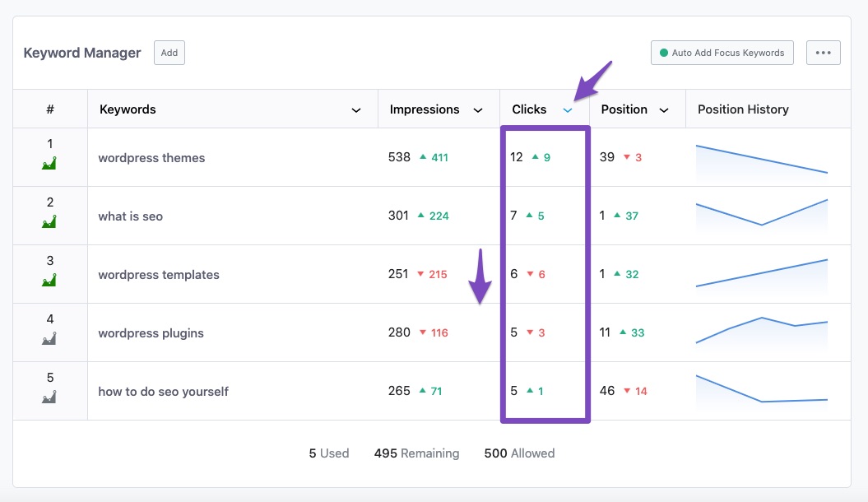The image size is (868, 502).
Task: Open the three-dots more options menu
Action: coord(824,53)
